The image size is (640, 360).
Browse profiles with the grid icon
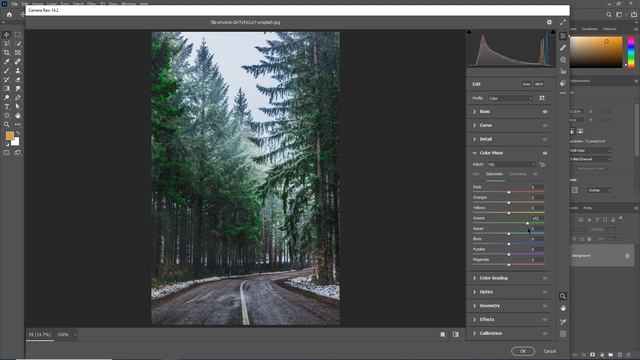(542, 98)
